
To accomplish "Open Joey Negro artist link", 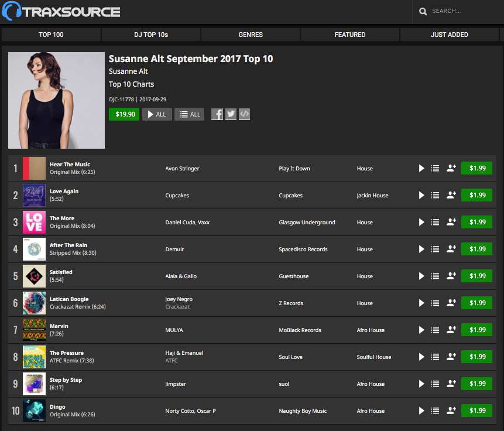I will pyautogui.click(x=179, y=299).
